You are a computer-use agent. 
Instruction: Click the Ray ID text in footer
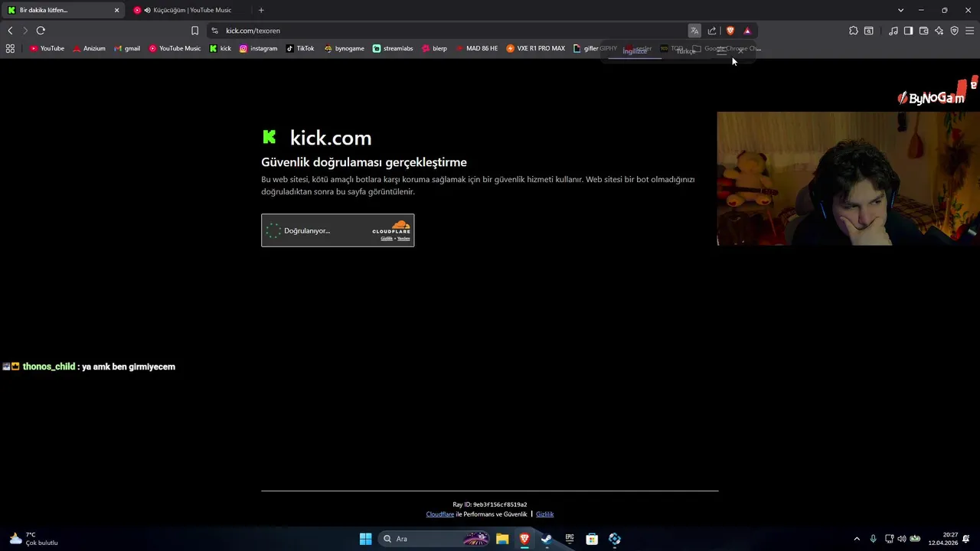[490, 504]
